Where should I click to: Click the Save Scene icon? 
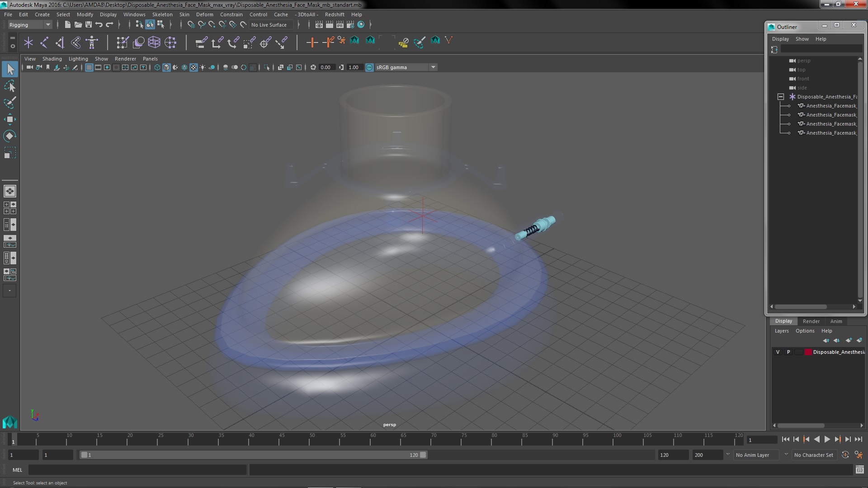click(89, 25)
